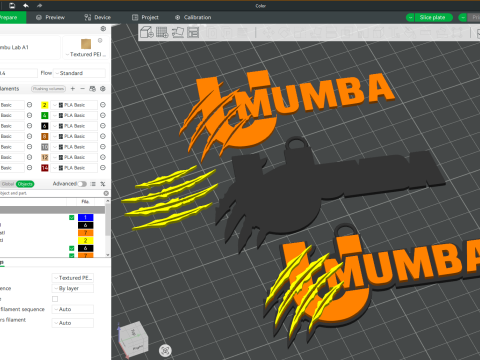Click the Add plate grid icon

point(162,32)
